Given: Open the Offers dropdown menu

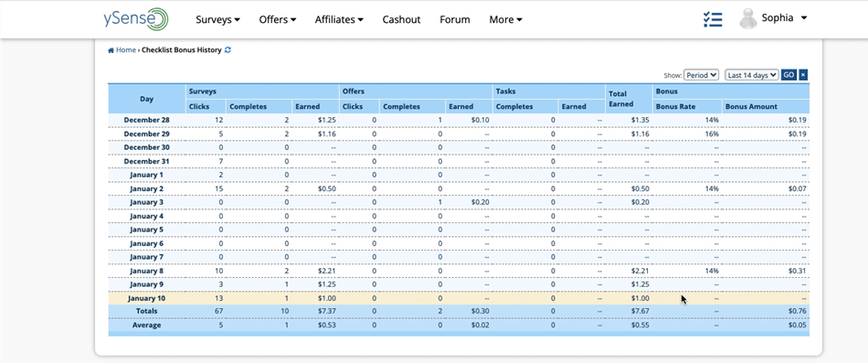Looking at the screenshot, I should (x=278, y=19).
